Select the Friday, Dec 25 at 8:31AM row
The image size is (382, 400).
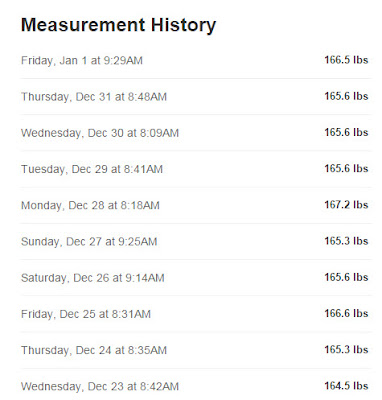(196, 314)
